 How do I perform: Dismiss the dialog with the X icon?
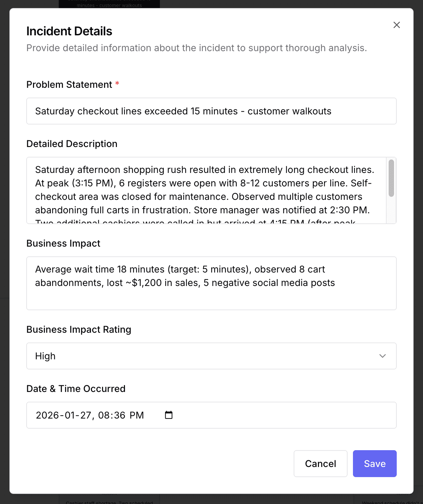coord(396,25)
